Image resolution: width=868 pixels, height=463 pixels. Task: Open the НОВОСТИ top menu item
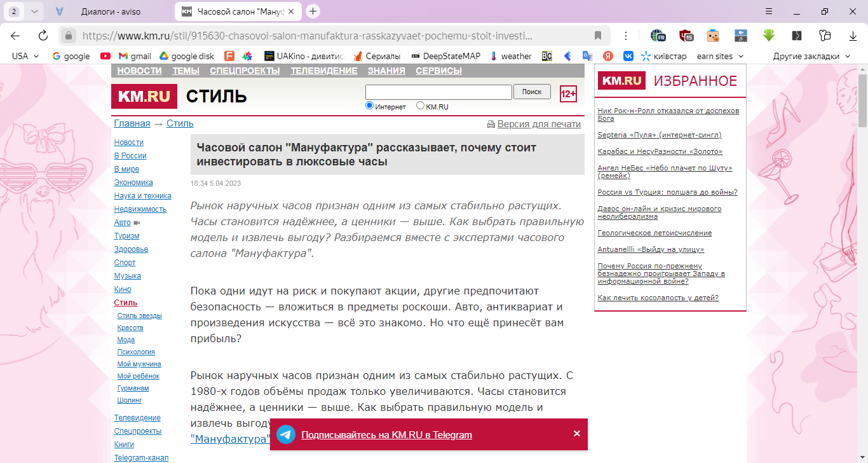pos(139,71)
